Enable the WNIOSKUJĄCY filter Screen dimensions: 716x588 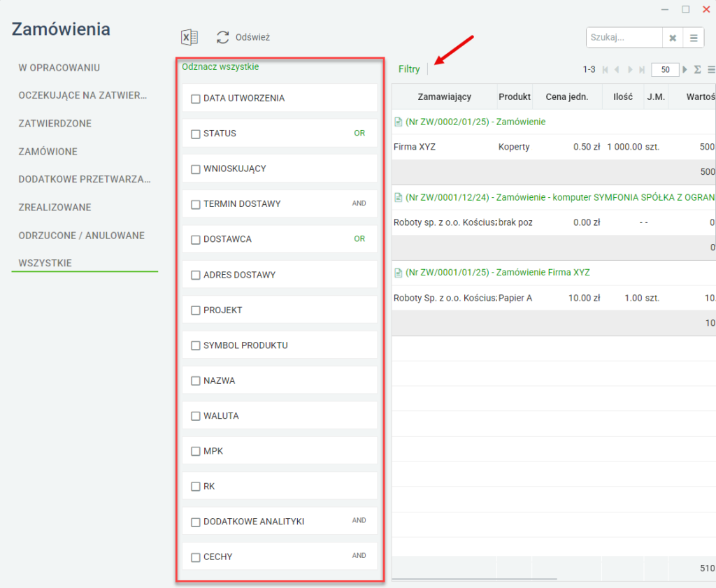(196, 169)
